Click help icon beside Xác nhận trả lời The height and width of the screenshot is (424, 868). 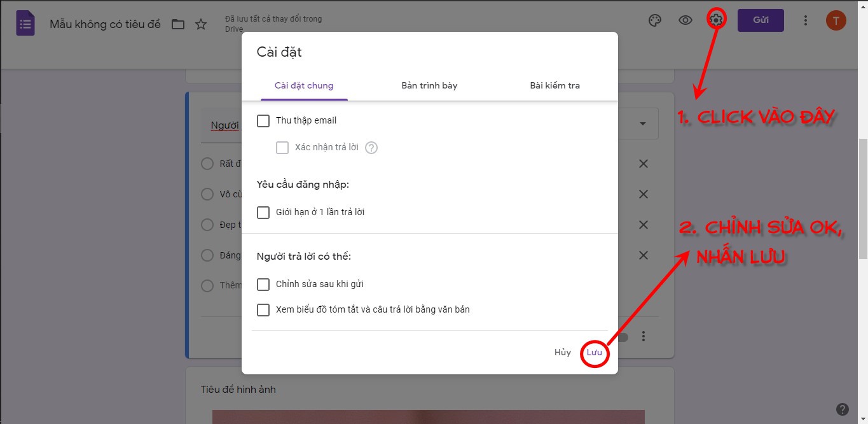tap(371, 147)
